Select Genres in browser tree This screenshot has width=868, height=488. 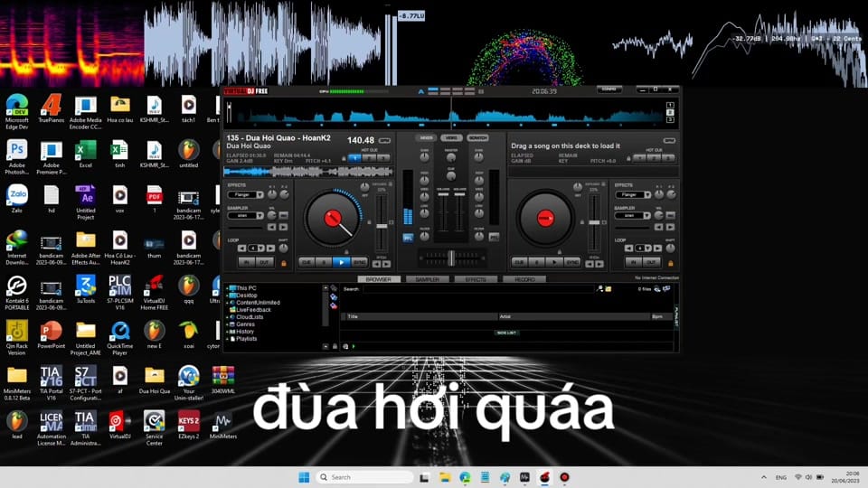pyautogui.click(x=245, y=324)
